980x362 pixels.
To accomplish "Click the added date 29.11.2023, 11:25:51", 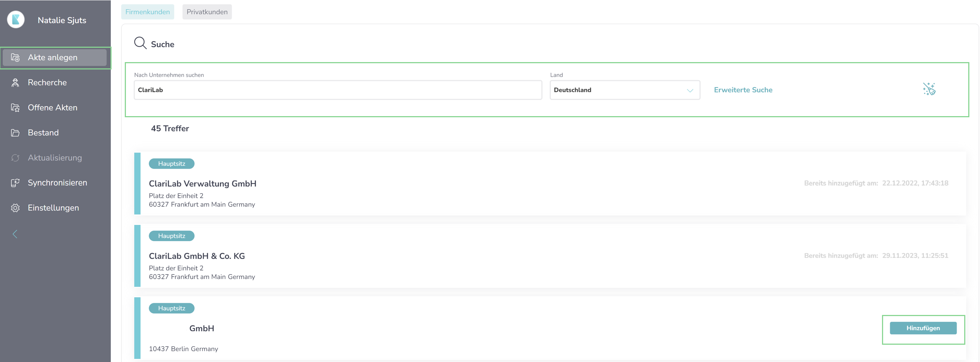I will click(915, 256).
